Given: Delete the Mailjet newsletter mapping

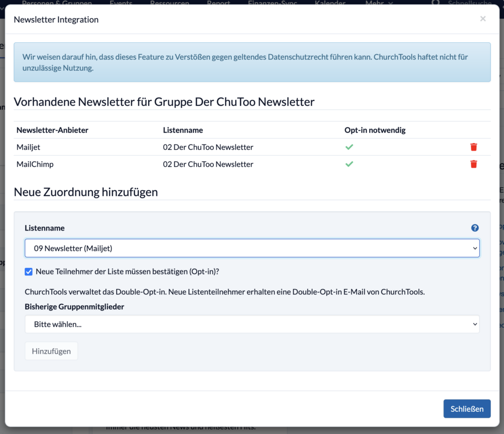Looking at the screenshot, I should coord(473,147).
